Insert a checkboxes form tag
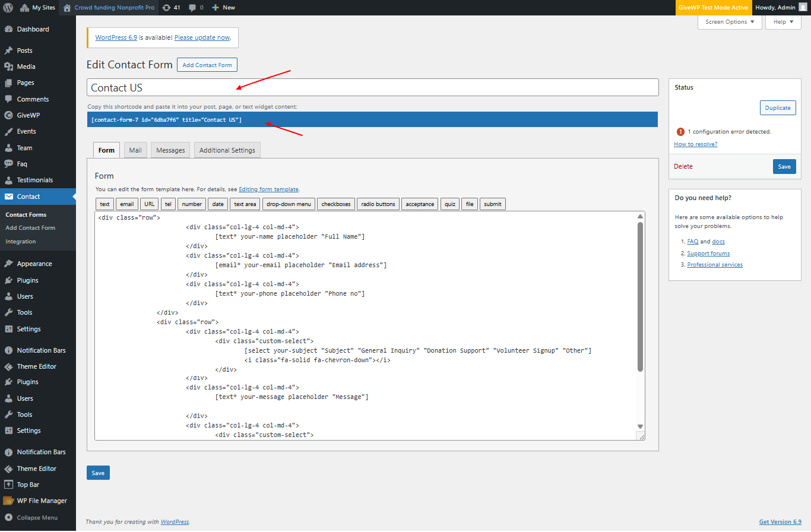The height and width of the screenshot is (532, 811). coord(336,204)
